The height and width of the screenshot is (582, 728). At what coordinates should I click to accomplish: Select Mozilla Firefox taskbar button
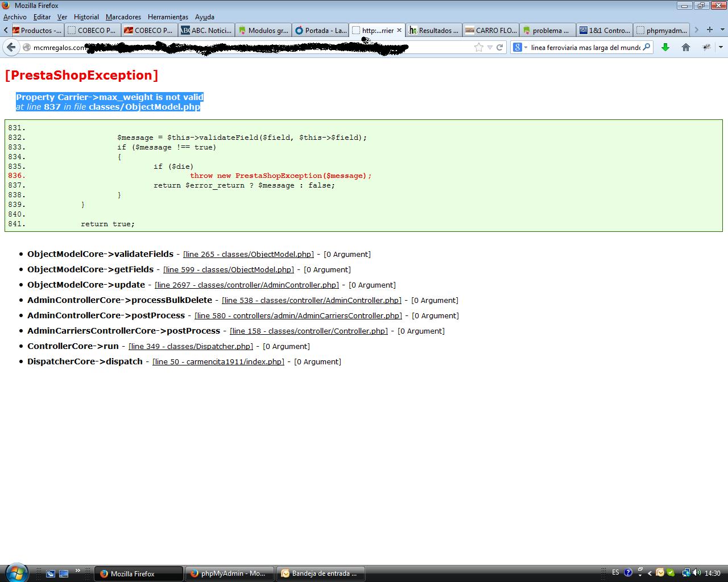139,573
